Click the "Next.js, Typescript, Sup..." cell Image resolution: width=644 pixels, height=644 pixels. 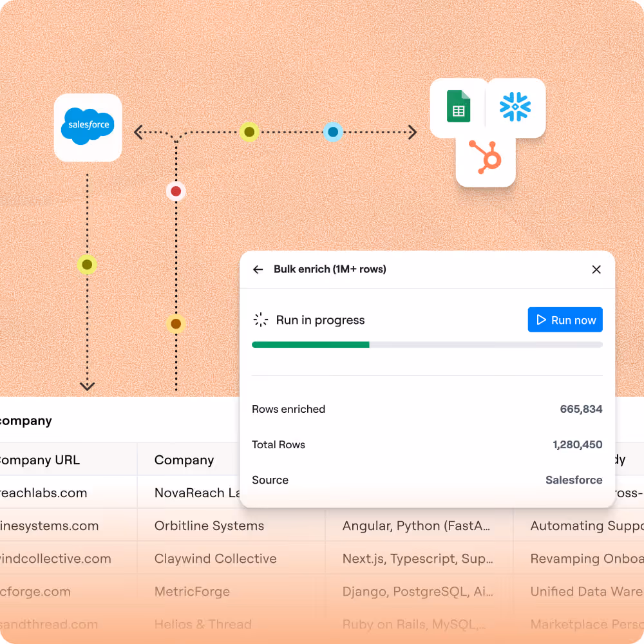[x=419, y=558]
